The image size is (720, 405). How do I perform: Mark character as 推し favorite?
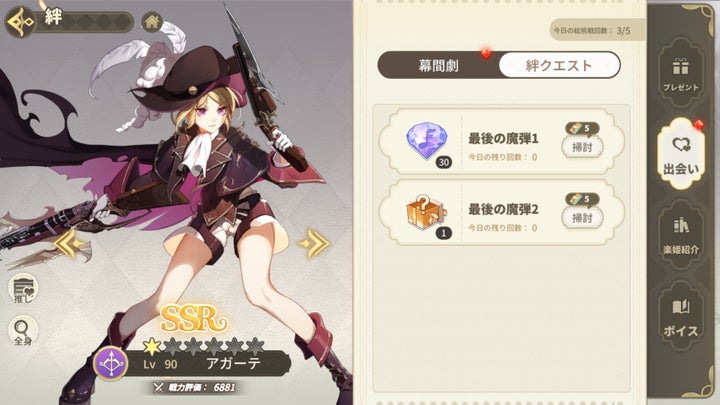23,290
